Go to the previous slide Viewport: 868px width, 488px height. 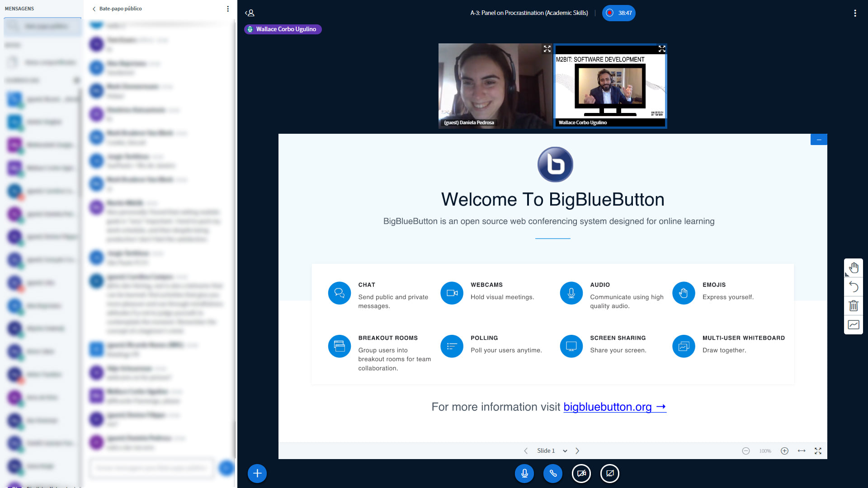pos(526,451)
